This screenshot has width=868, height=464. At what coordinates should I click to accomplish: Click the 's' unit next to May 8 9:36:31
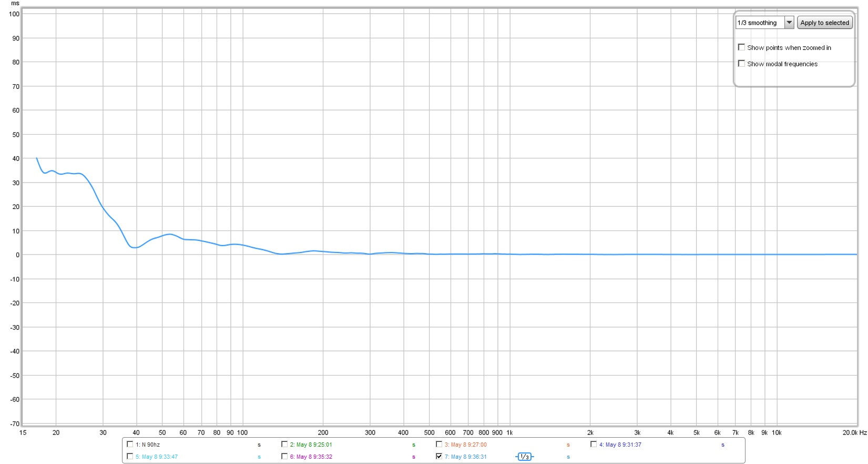tap(568, 457)
